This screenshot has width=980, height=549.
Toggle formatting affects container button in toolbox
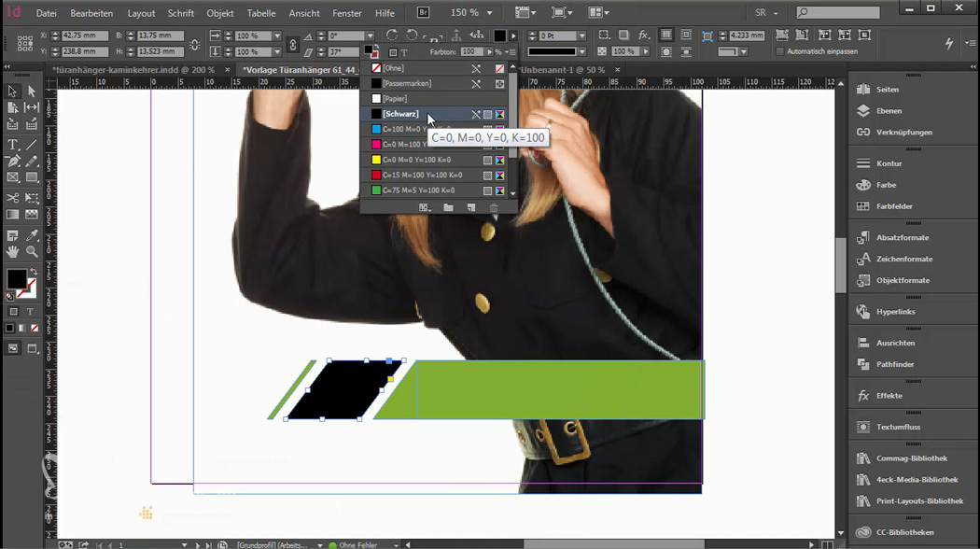click(x=13, y=312)
